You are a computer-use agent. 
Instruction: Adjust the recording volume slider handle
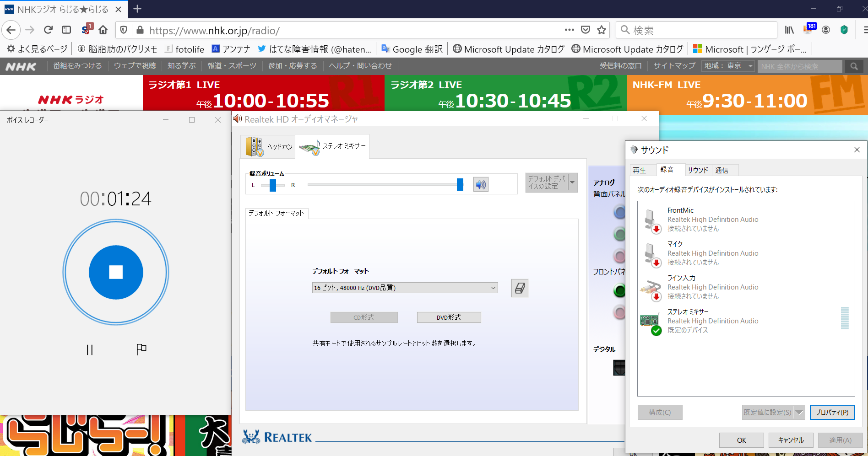click(460, 184)
